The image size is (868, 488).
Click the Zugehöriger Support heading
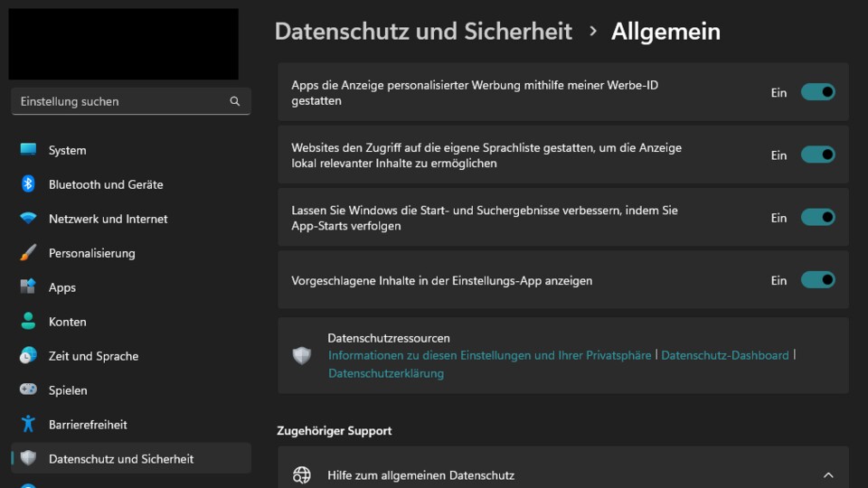[x=335, y=430]
